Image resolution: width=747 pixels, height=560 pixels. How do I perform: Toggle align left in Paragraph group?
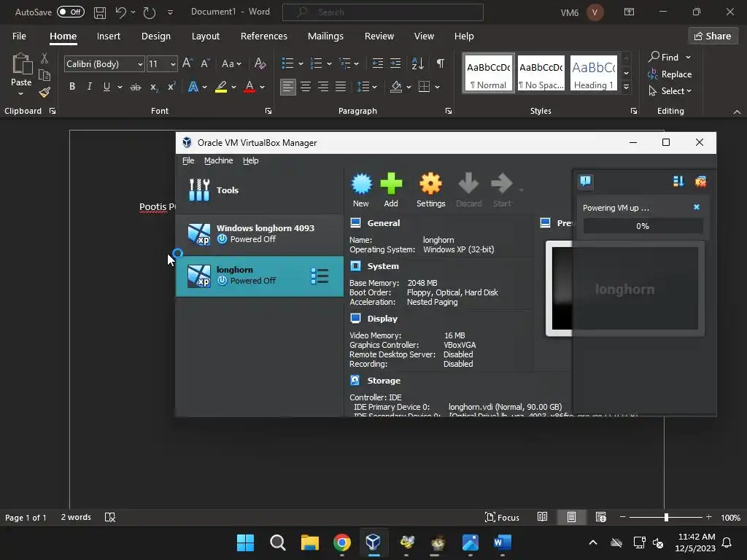pos(287,87)
